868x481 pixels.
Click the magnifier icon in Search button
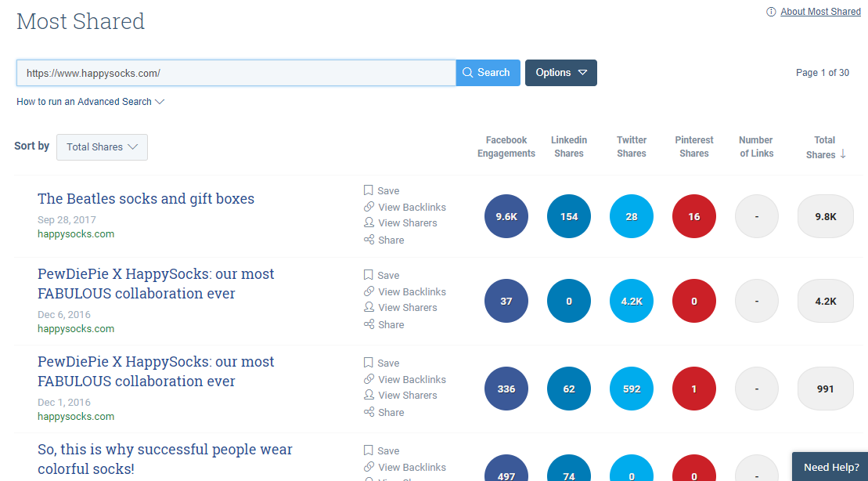click(468, 73)
